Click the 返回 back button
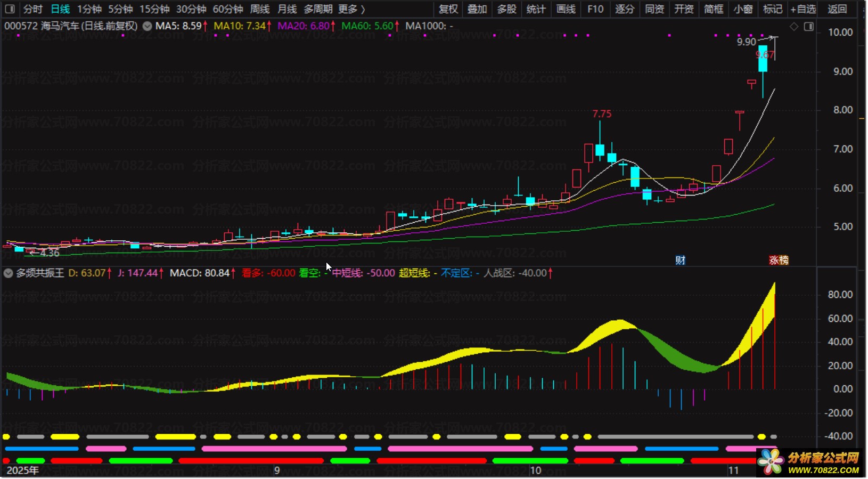 coord(837,9)
